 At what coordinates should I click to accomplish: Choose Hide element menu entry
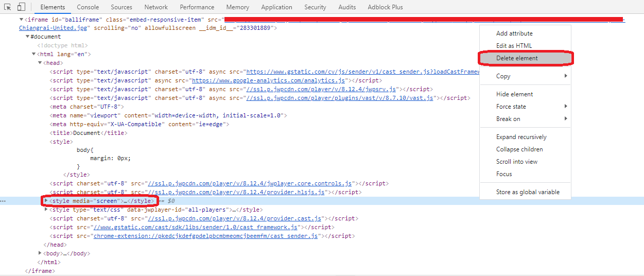525,94
